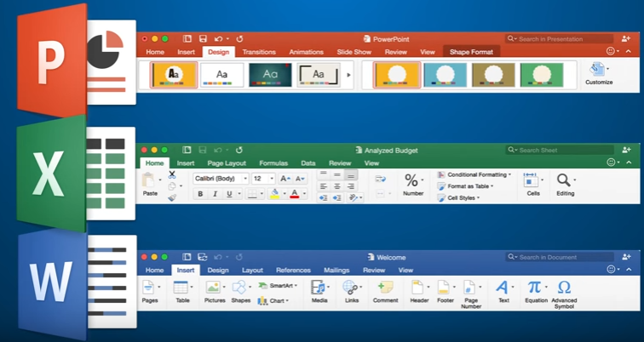Viewport: 644px width, 342px height.
Task: Click Excel increase indent icon
Action: [x=337, y=197]
